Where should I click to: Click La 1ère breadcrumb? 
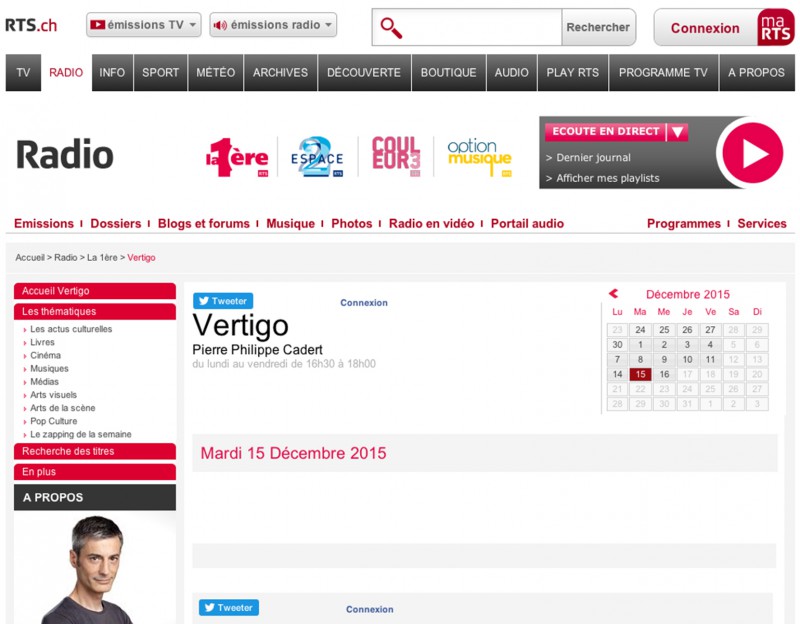coord(102,258)
